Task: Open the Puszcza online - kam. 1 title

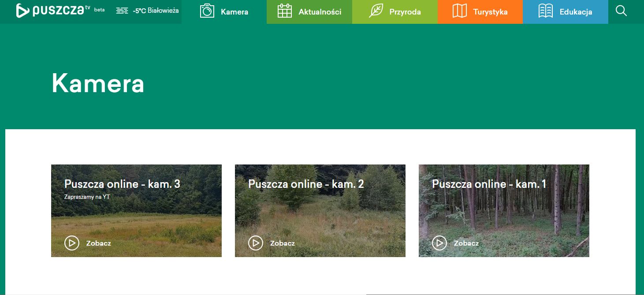Action: [489, 184]
